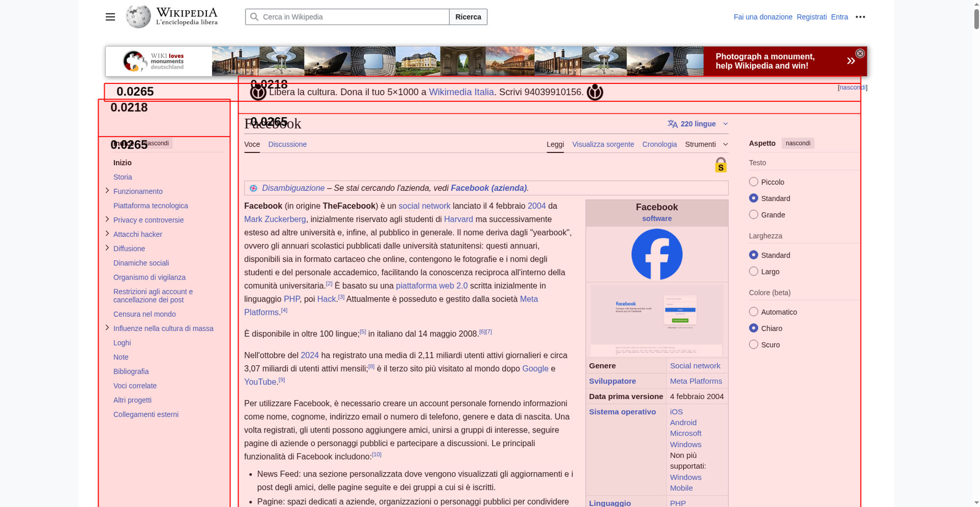Click the Wiki Loves Monuments logo
Viewport: 980px width, 507px height.
pyautogui.click(x=153, y=61)
